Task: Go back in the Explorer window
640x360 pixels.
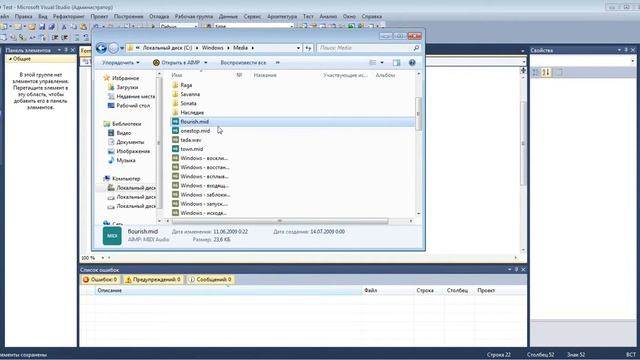Action: point(101,48)
